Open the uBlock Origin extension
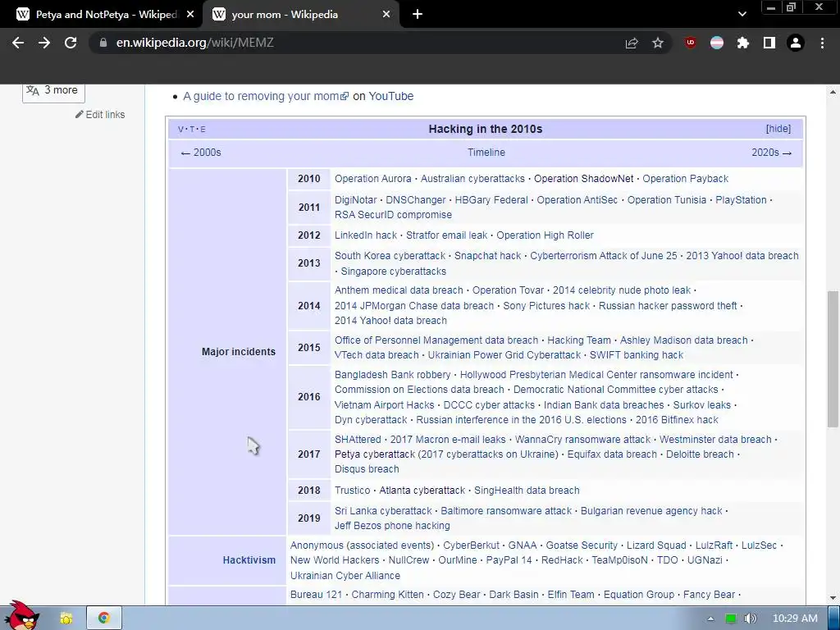This screenshot has height=630, width=840. 691,43
